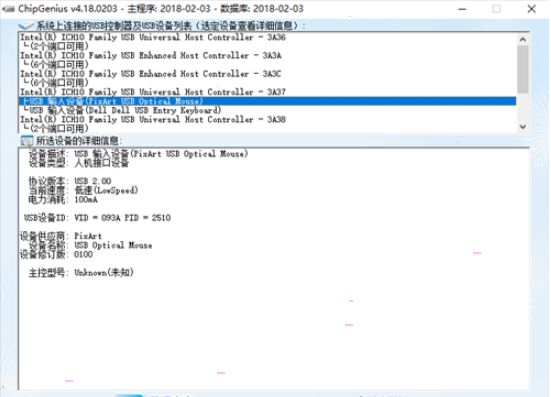Click the ChipGenius app icon in title bar
This screenshot has width=551, height=397.
coord(8,9)
